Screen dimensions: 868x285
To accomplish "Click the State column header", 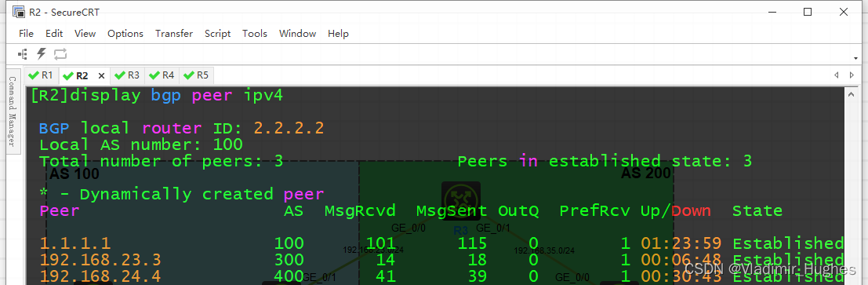I will 757,210.
